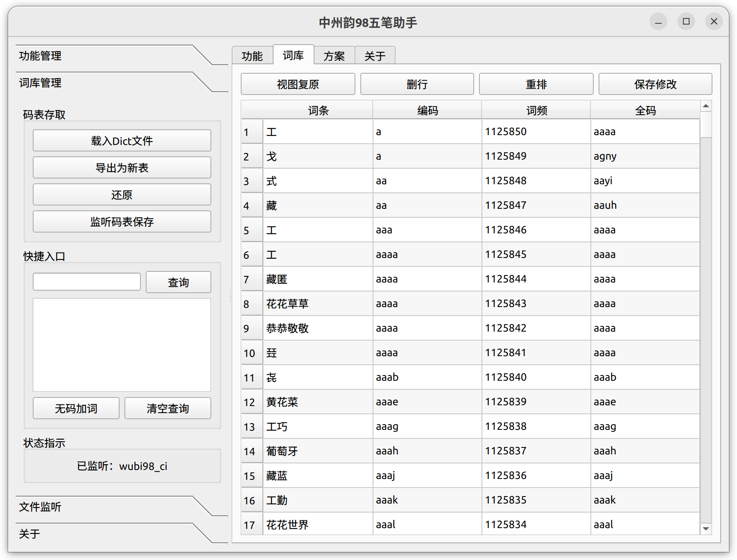737x560 pixels.
Task: Expand the 功能管理 sidebar section
Action: coord(40,56)
